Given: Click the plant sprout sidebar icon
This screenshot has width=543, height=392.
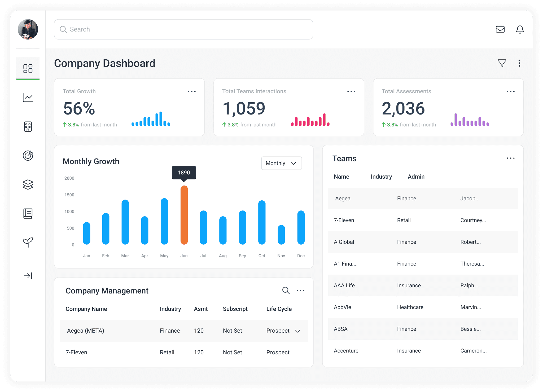Looking at the screenshot, I should pyautogui.click(x=28, y=242).
